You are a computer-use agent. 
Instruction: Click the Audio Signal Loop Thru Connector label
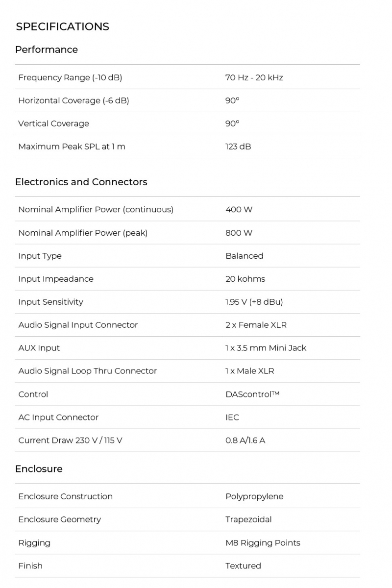pyautogui.click(x=87, y=371)
